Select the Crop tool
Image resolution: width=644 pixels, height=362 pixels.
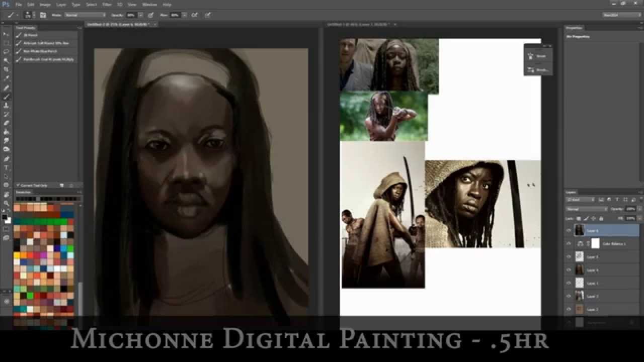7,69
